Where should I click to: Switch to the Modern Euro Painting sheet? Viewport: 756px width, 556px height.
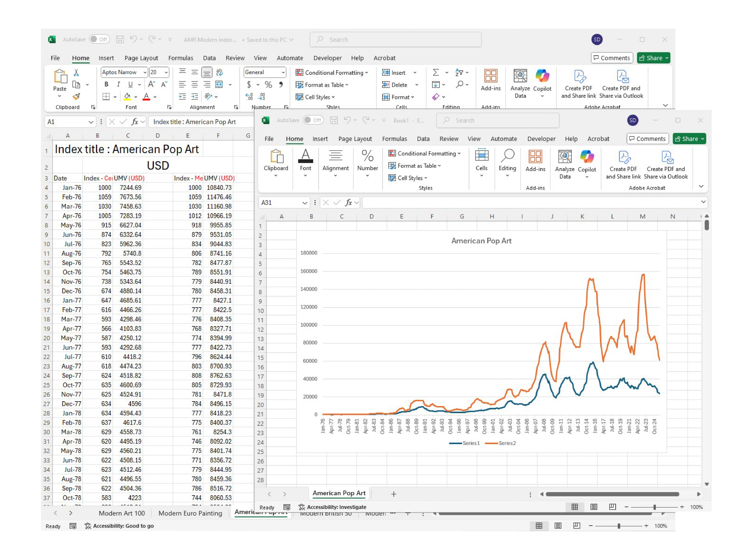[190, 513]
